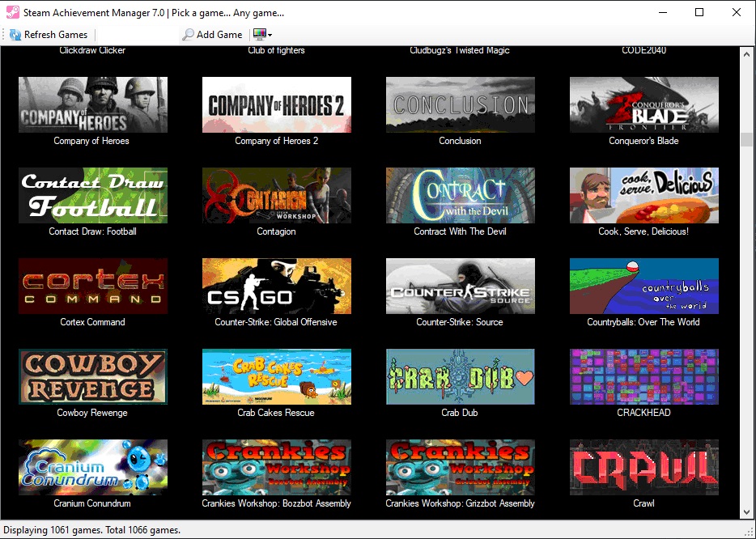The image size is (756, 539).
Task: Click 'Contract With The Devil' caption text
Action: [460, 231]
